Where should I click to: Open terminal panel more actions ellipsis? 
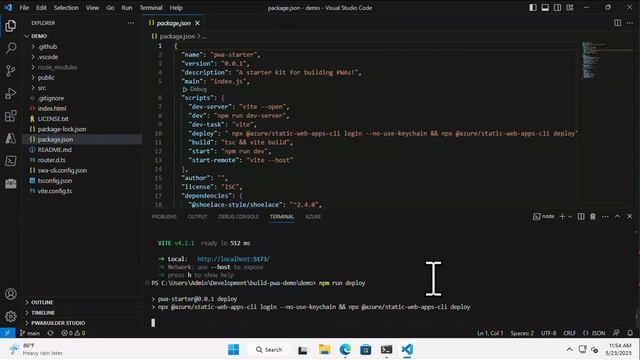tap(605, 216)
